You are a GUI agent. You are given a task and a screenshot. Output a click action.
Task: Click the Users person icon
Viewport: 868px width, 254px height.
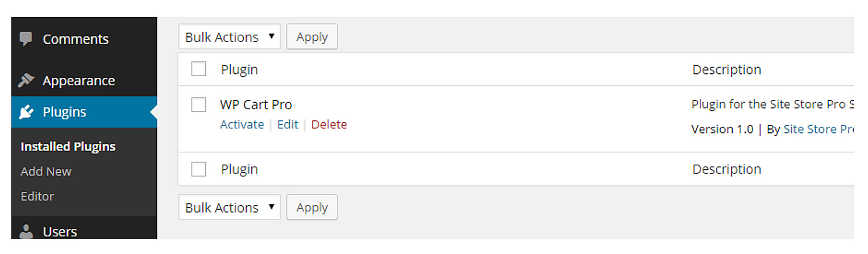(26, 231)
